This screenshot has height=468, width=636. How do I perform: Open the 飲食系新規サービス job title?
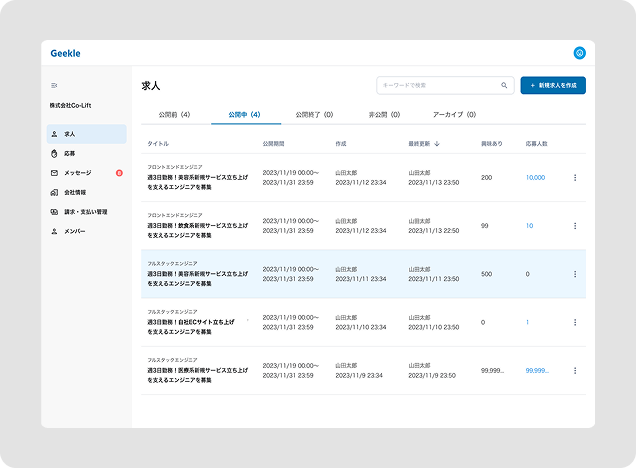click(x=198, y=230)
